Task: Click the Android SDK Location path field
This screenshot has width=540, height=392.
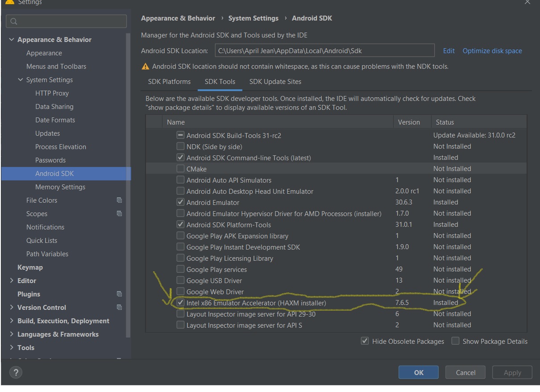Action: click(x=324, y=51)
